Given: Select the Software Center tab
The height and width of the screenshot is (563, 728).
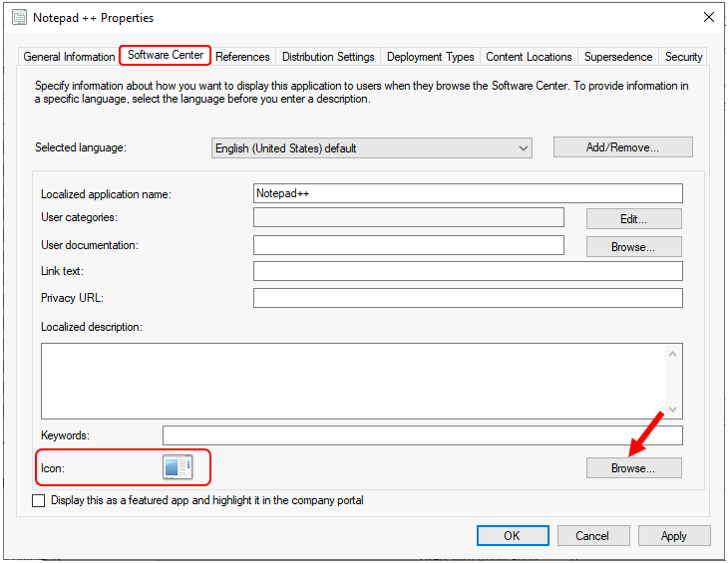Looking at the screenshot, I should (x=166, y=55).
